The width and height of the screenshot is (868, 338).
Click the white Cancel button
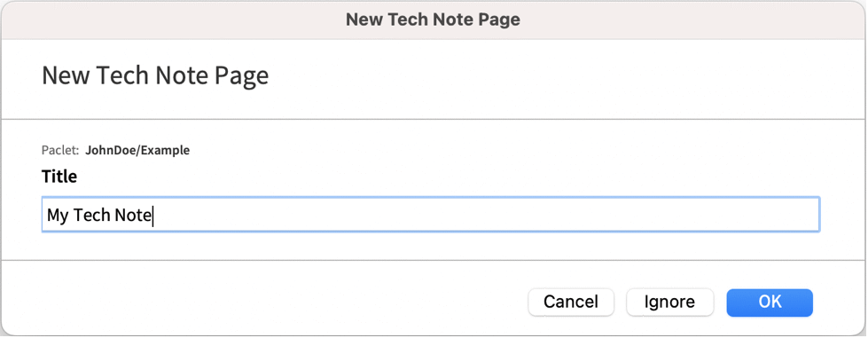(571, 303)
